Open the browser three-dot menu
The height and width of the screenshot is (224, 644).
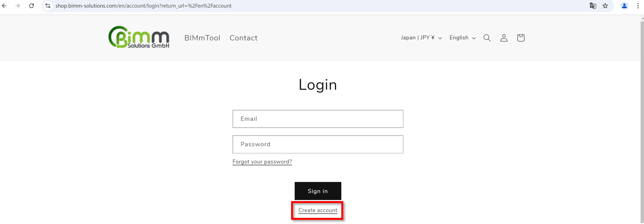pyautogui.click(x=638, y=6)
